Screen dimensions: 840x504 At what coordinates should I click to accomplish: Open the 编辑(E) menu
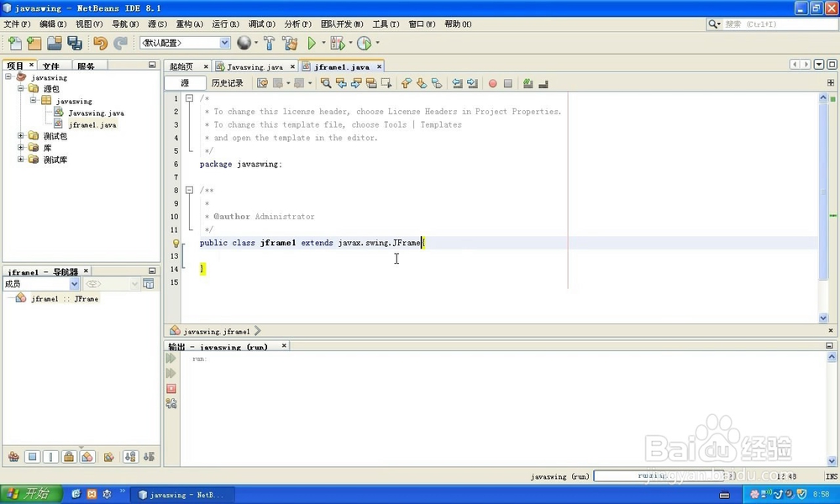(x=53, y=24)
